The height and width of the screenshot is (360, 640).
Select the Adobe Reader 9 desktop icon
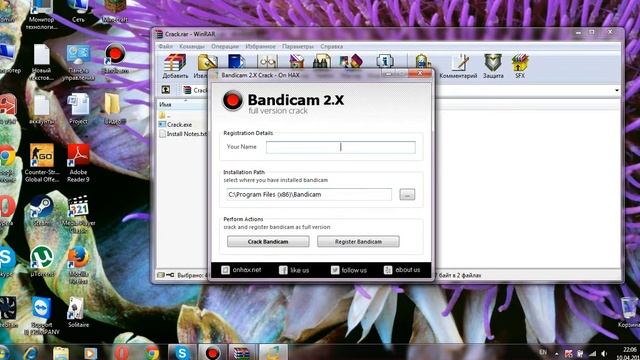(78, 162)
